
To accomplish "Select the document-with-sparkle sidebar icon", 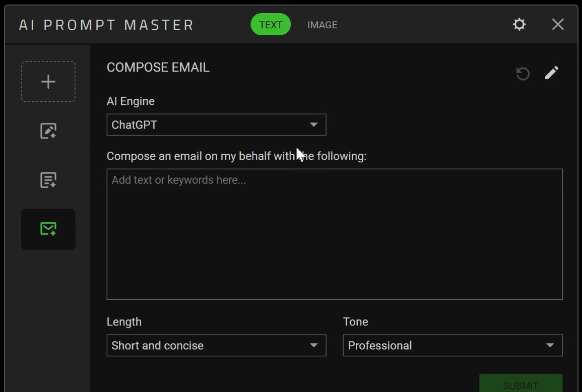I will pos(48,180).
